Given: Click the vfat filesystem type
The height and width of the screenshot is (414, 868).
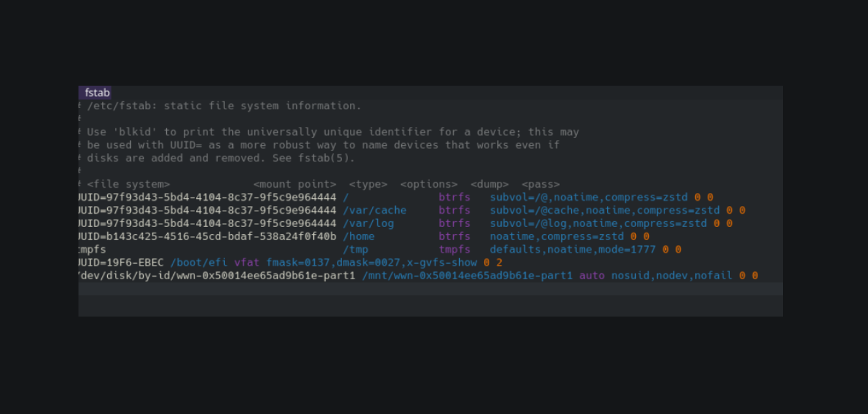Looking at the screenshot, I should pyautogui.click(x=247, y=263).
